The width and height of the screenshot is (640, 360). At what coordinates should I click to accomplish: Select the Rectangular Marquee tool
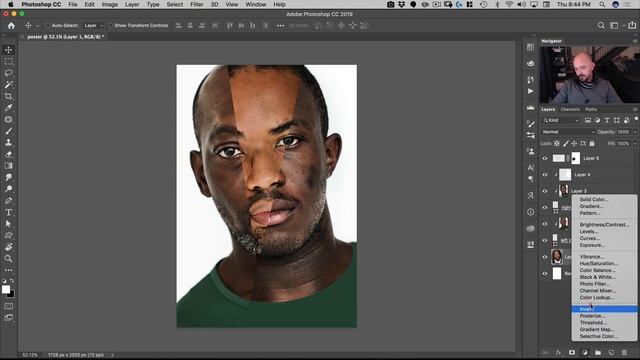click(8, 62)
